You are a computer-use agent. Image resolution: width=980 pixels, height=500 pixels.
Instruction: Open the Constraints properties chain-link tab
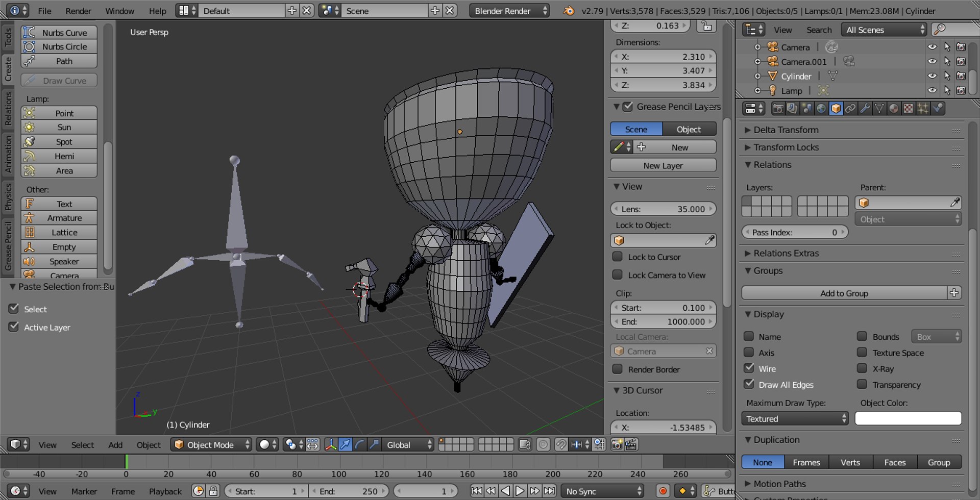(850, 108)
